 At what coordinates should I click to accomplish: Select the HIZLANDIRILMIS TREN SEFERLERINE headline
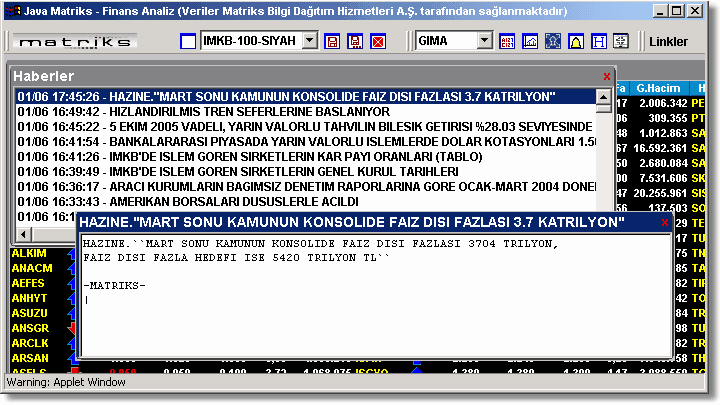click(x=305, y=112)
